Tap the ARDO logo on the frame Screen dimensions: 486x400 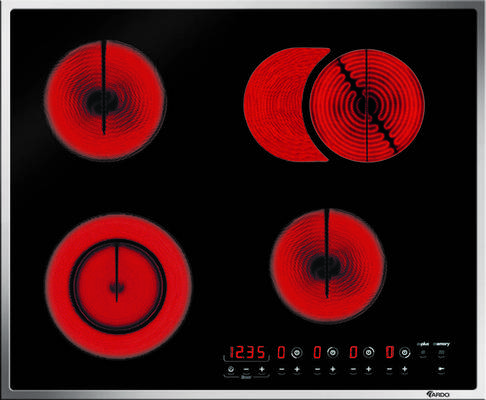pos(438,394)
